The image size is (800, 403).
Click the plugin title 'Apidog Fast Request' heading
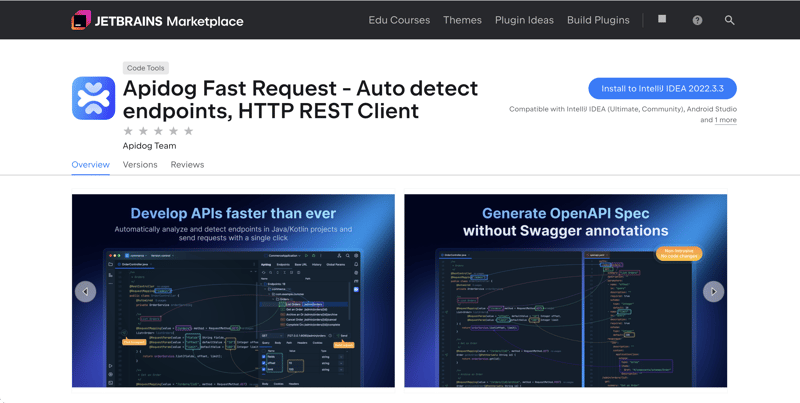pos(301,99)
